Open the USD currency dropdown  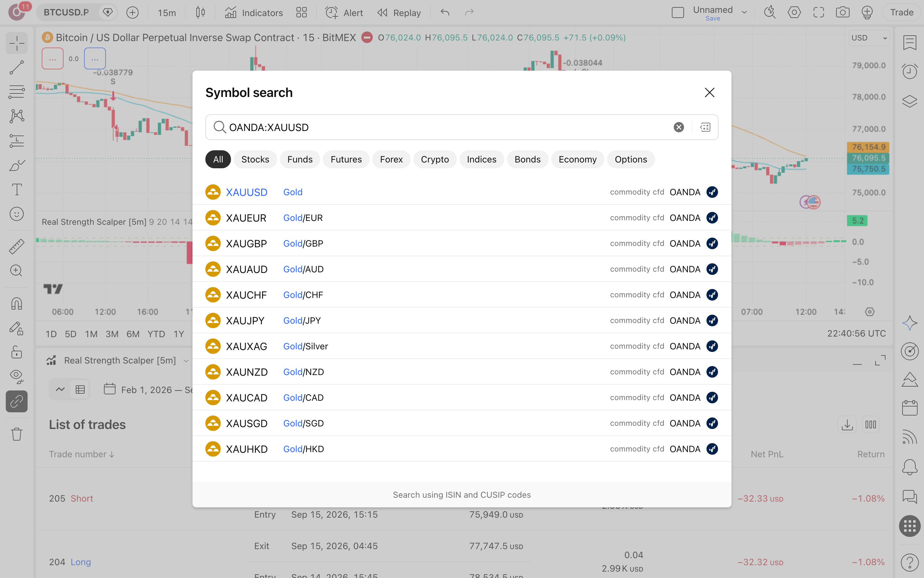[869, 38]
